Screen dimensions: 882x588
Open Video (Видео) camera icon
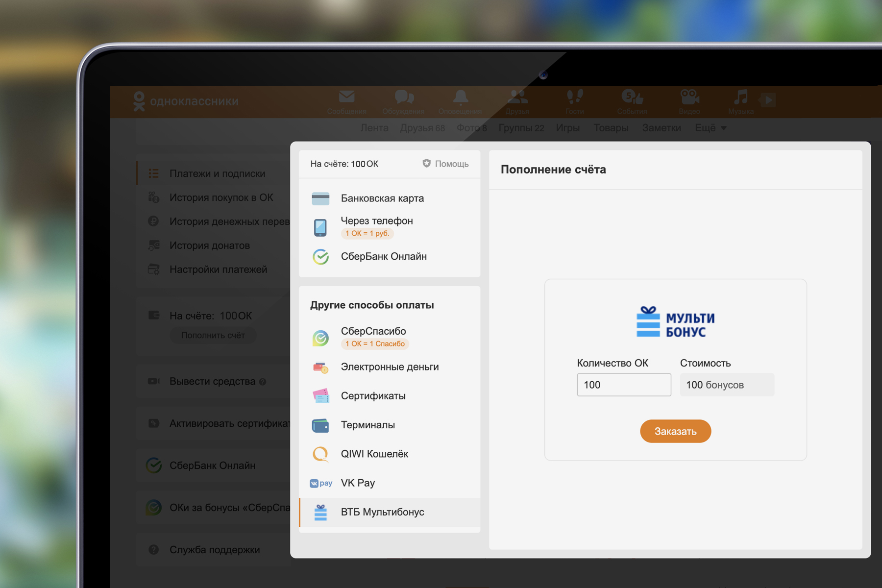[689, 97]
